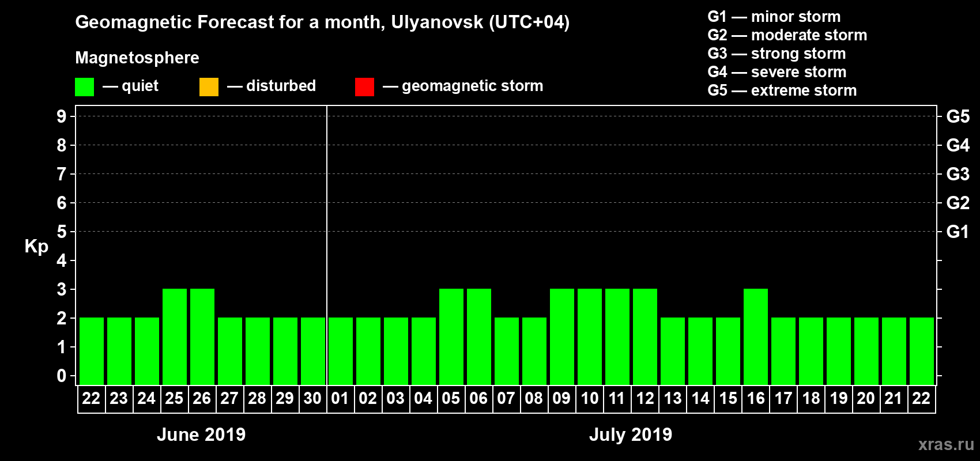The width and height of the screenshot is (980, 461).
Task: Click the date cell 26 in June
Action: [202, 399]
